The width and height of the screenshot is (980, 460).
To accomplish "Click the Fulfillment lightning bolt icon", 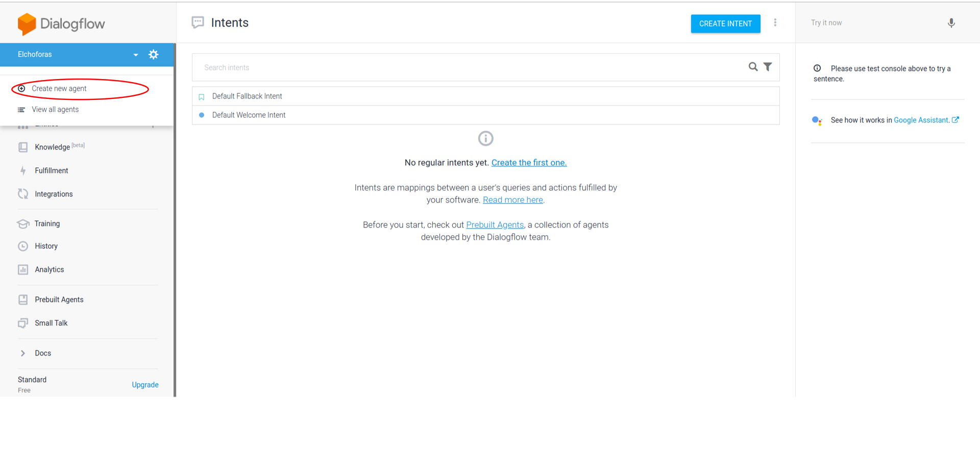I will (23, 171).
